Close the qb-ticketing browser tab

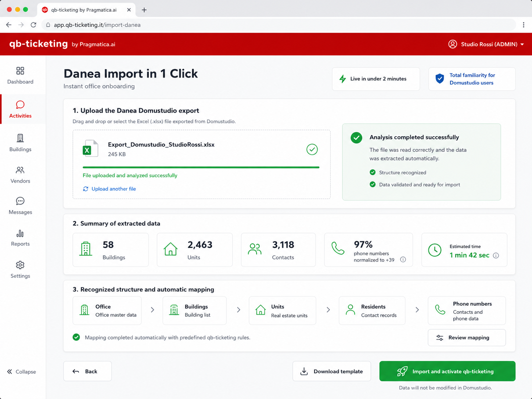[x=129, y=10]
